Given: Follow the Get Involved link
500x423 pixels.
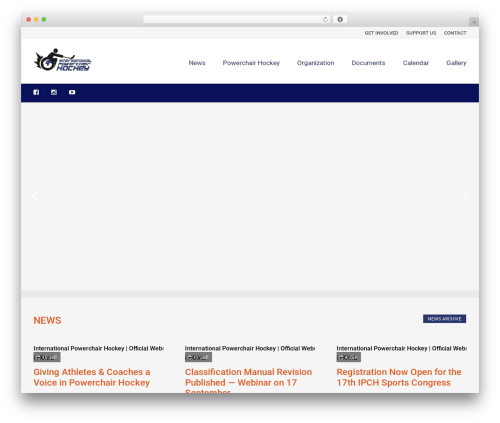Looking at the screenshot, I should tap(381, 33).
